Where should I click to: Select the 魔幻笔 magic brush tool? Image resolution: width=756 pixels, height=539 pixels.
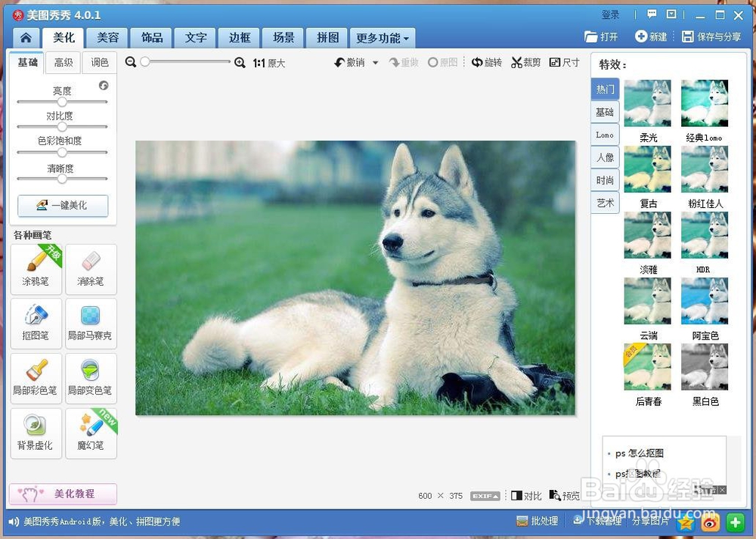click(91, 433)
